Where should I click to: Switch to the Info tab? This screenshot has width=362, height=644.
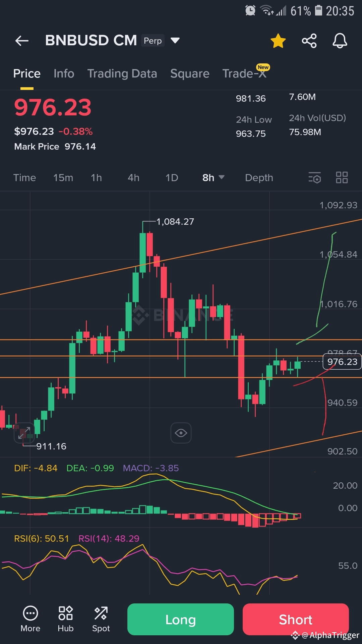[x=64, y=73]
